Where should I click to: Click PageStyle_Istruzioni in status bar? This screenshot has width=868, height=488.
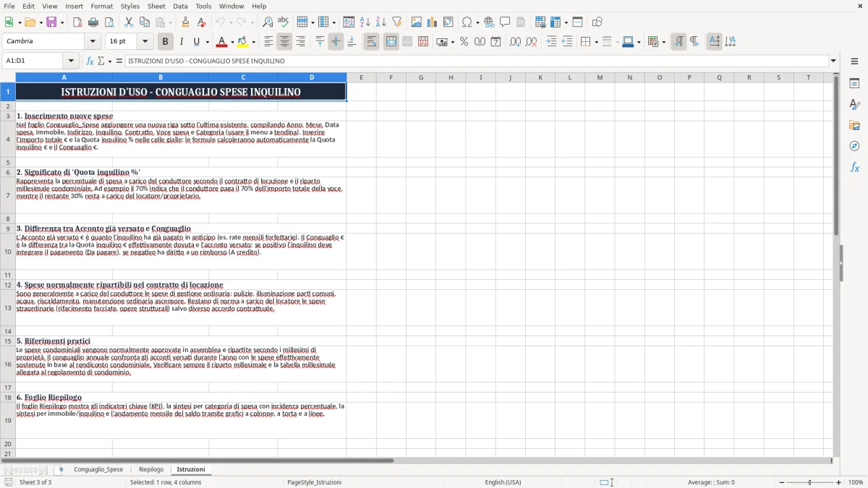(315, 482)
